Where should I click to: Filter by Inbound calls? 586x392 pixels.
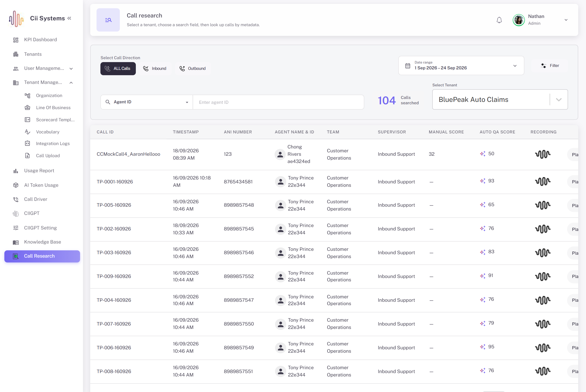pos(155,68)
